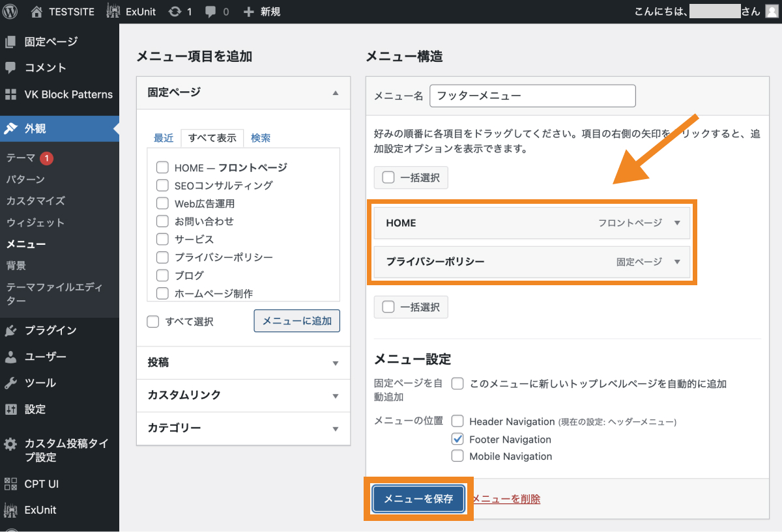Expand the HOME menu item options arrow
This screenshot has width=782, height=532.
point(678,223)
